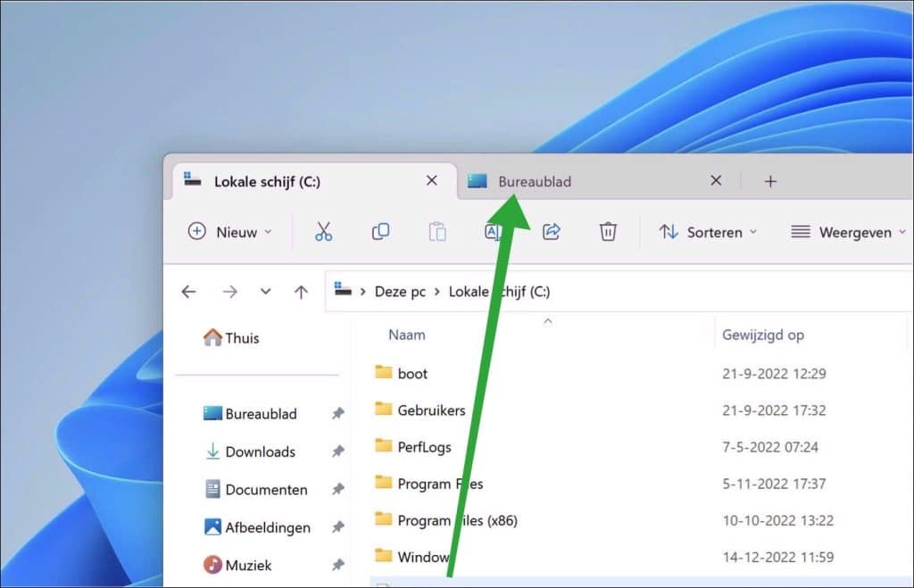Cut selection with the scissors icon

coord(323,231)
